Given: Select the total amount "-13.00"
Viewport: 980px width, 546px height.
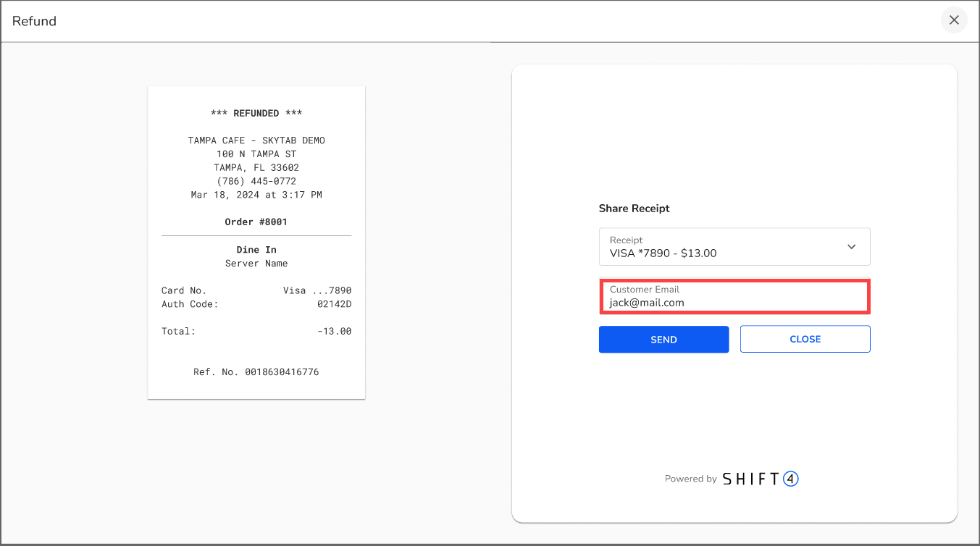Looking at the screenshot, I should click(x=335, y=332).
